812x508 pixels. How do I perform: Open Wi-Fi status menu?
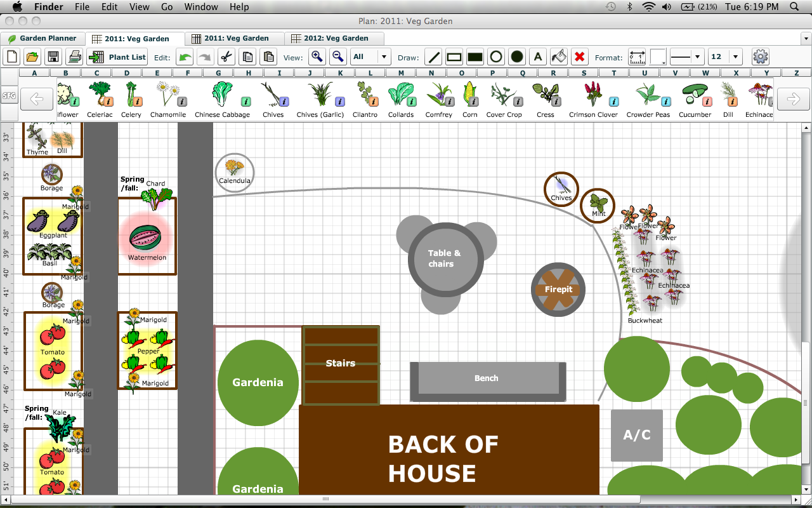pos(648,7)
